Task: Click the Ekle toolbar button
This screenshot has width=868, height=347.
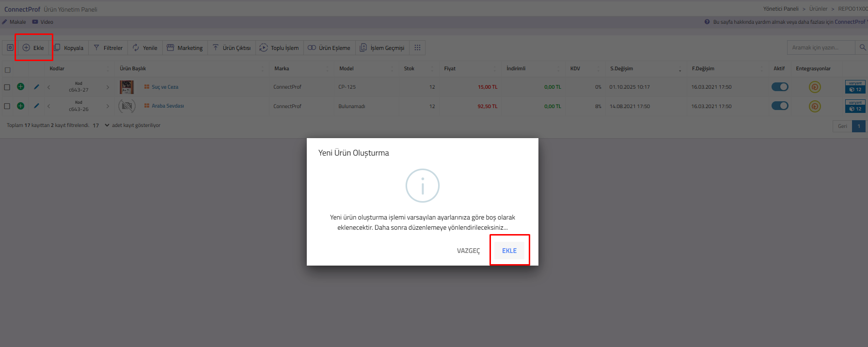Action: pyautogui.click(x=33, y=47)
